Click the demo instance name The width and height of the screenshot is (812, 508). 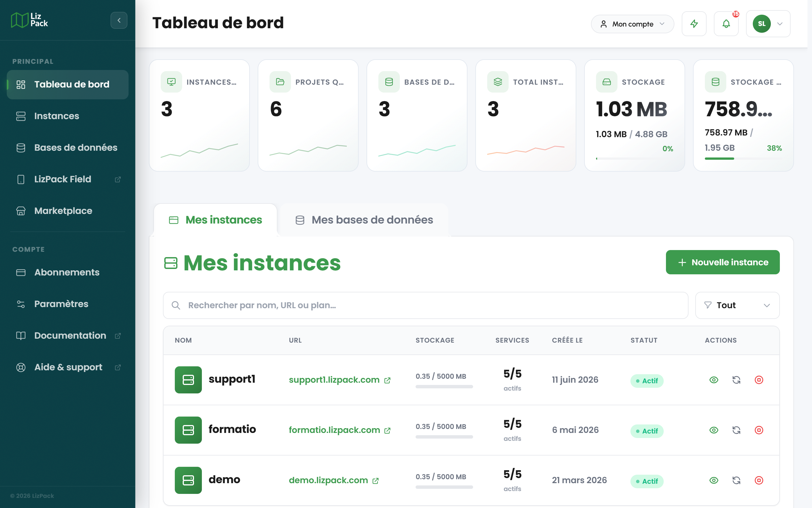(x=224, y=479)
